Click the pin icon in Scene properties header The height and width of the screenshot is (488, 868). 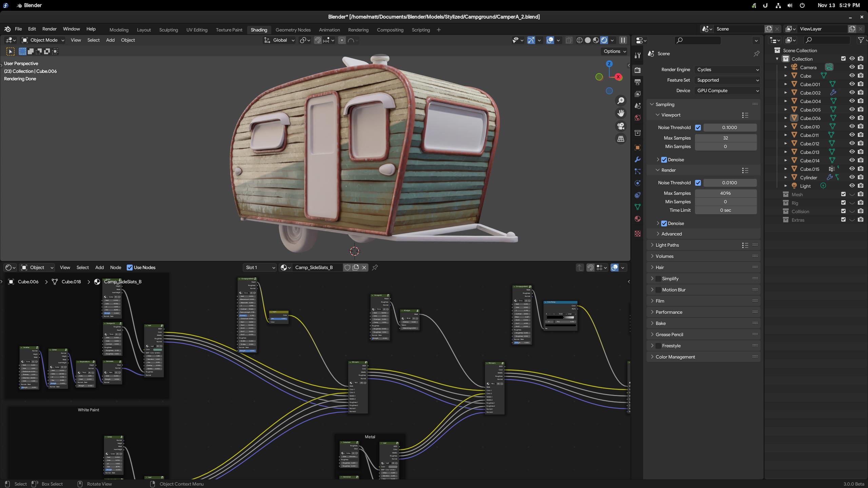(x=756, y=54)
